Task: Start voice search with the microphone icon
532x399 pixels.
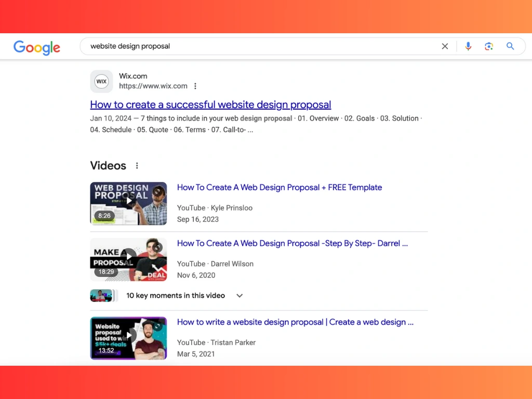Action: (x=468, y=46)
